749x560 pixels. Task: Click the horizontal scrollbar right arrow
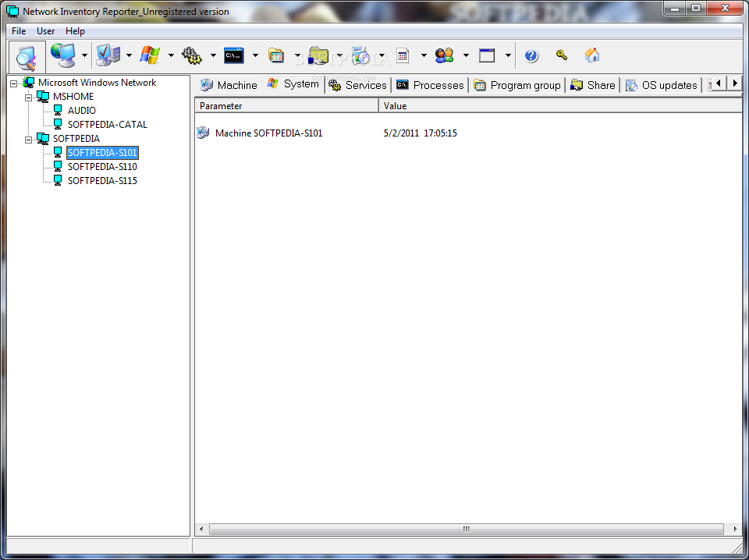(735, 529)
